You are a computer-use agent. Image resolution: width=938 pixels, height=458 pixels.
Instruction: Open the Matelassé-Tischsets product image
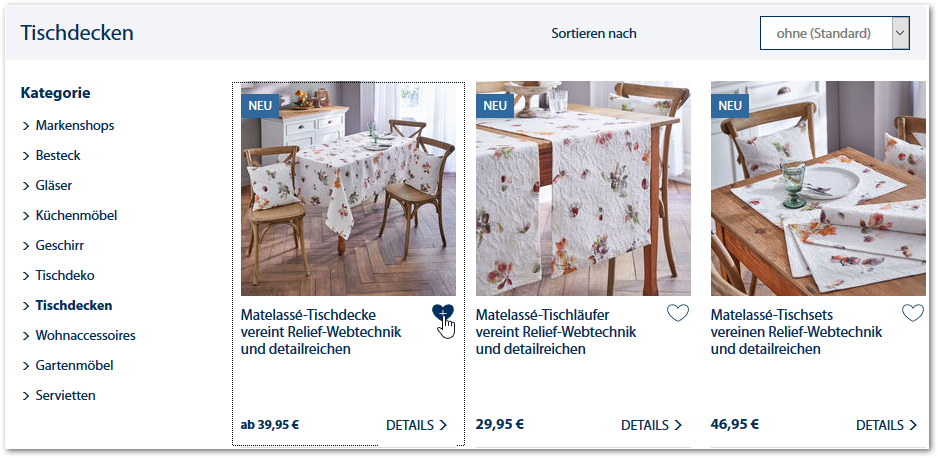[x=818, y=188]
